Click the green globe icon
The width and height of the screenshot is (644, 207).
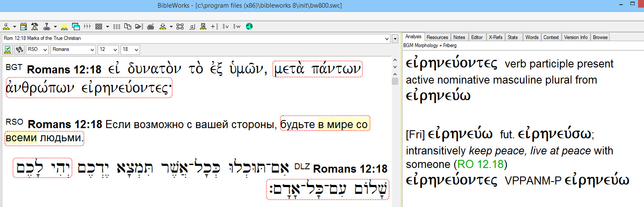click(249, 26)
